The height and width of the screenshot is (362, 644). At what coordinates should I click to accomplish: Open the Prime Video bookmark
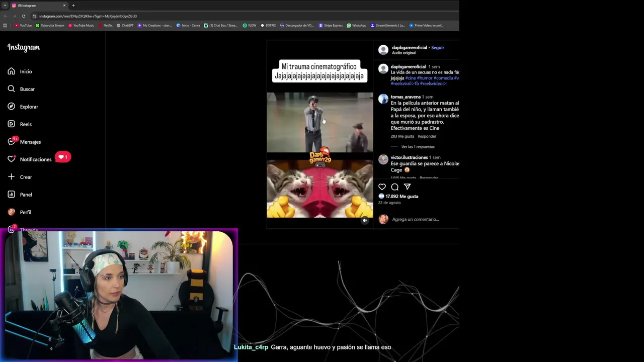click(x=426, y=25)
